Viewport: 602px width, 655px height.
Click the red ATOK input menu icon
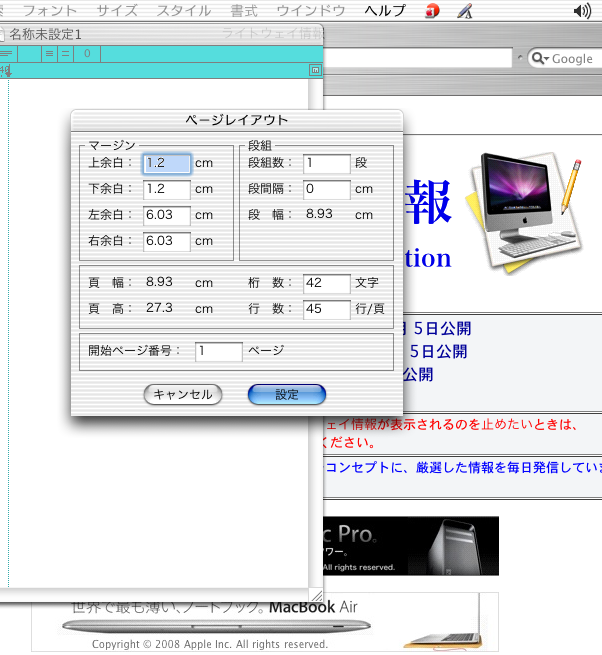[432, 11]
